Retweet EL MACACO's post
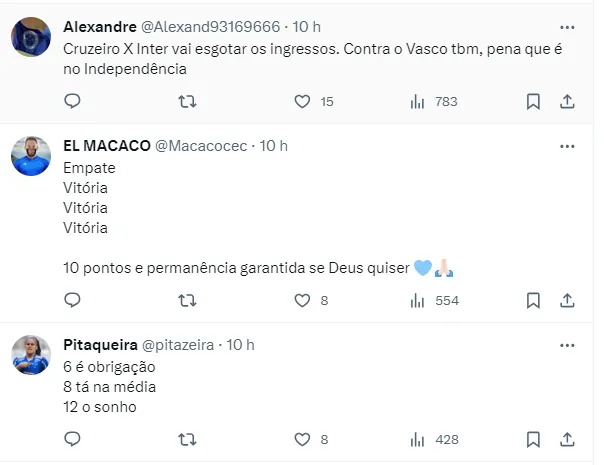Image resolution: width=604 pixels, height=465 pixels. click(187, 300)
